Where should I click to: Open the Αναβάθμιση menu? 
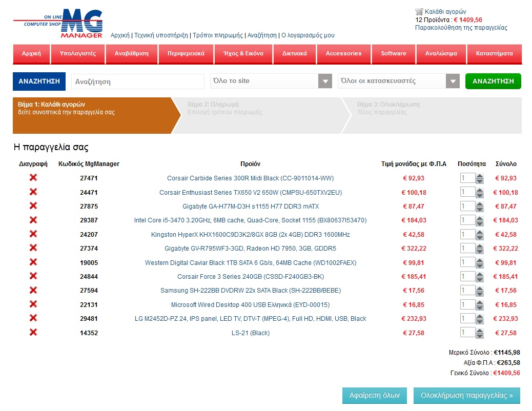tap(132, 54)
